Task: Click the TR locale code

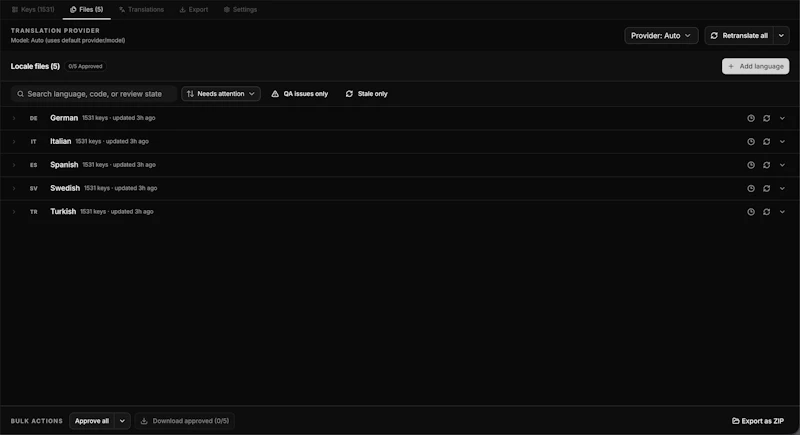Action: coord(34,212)
